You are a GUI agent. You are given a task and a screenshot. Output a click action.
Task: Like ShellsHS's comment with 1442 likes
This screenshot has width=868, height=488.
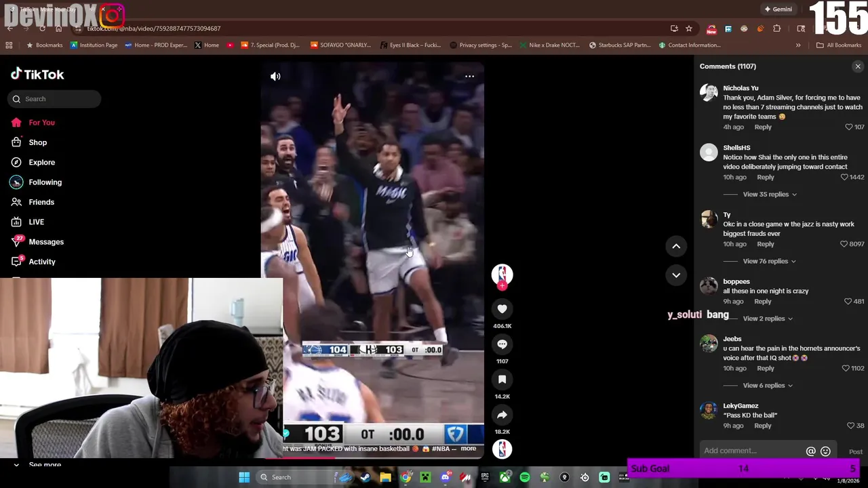pos(844,178)
